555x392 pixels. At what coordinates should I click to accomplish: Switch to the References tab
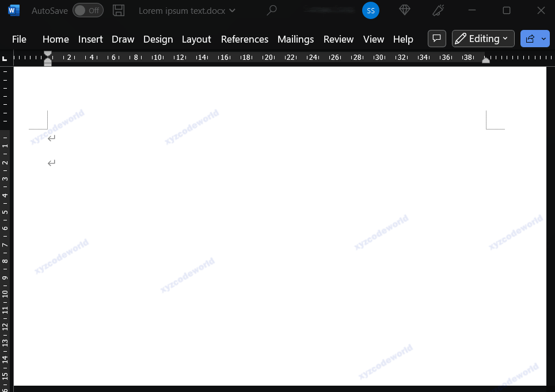[245, 39]
